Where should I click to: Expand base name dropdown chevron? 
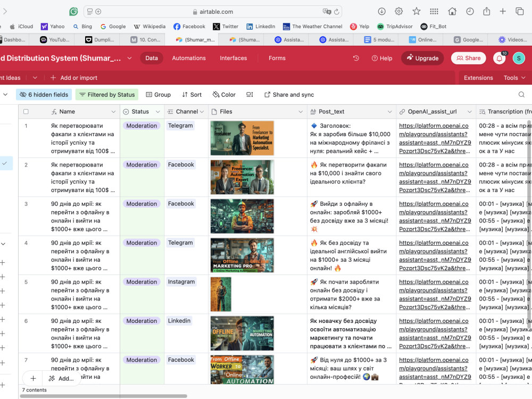click(129, 59)
